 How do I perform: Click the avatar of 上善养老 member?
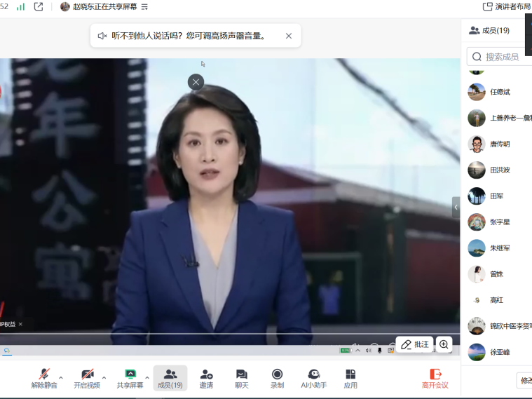coord(477,118)
